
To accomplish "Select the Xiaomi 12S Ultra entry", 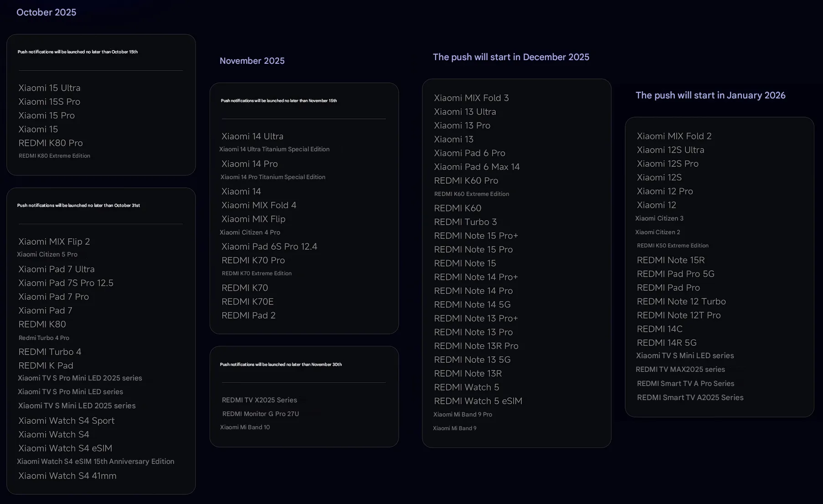I will [670, 149].
